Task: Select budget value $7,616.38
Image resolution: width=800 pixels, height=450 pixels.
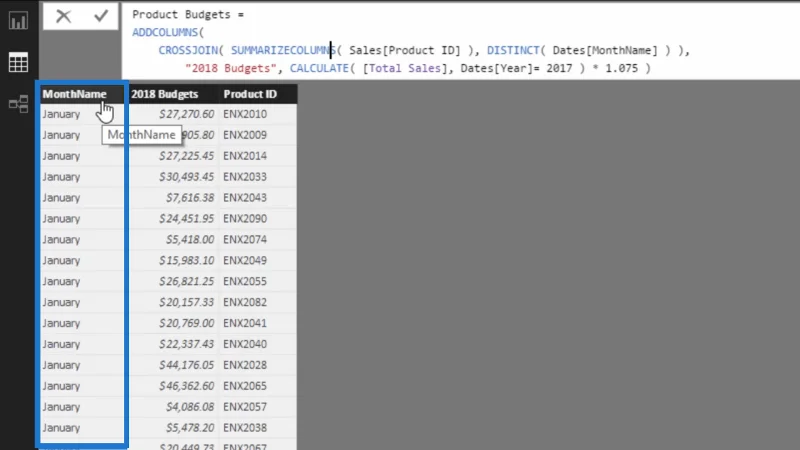Action: click(x=190, y=197)
